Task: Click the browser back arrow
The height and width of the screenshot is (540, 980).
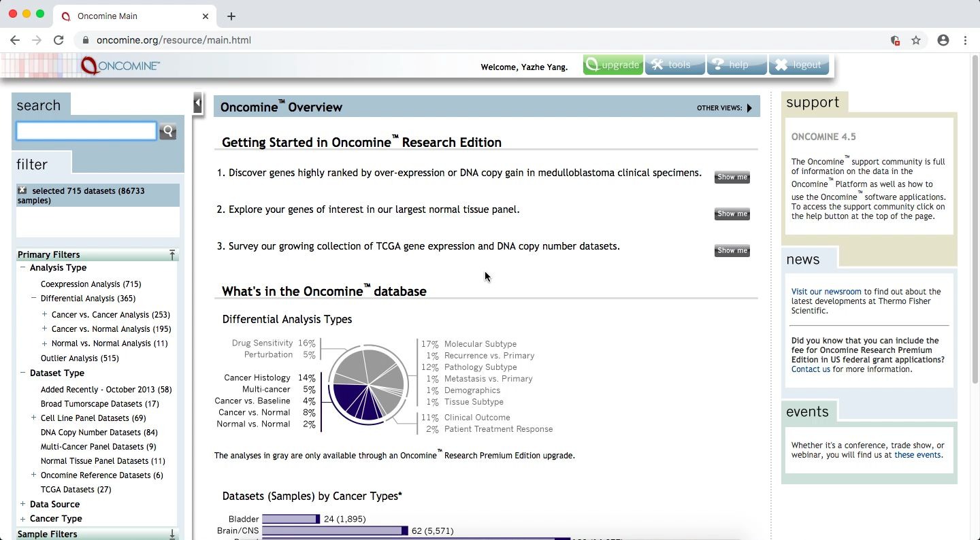Action: coord(15,40)
